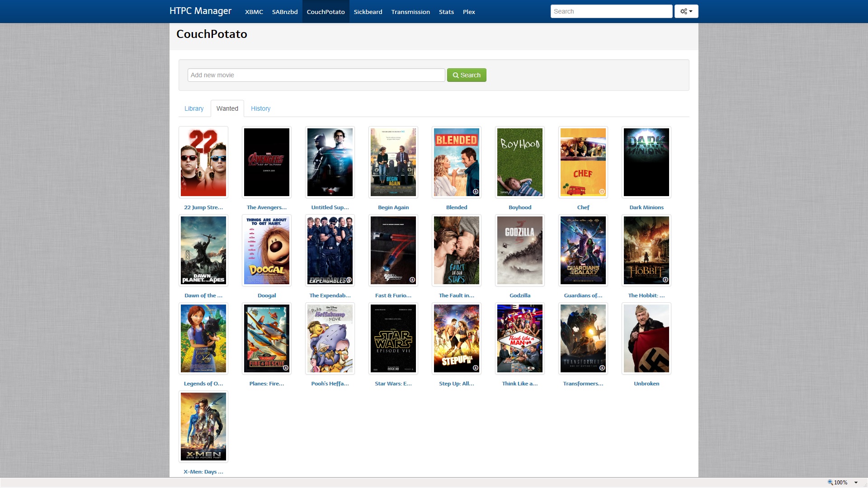Open the Untitled Superman title link

[330, 207]
